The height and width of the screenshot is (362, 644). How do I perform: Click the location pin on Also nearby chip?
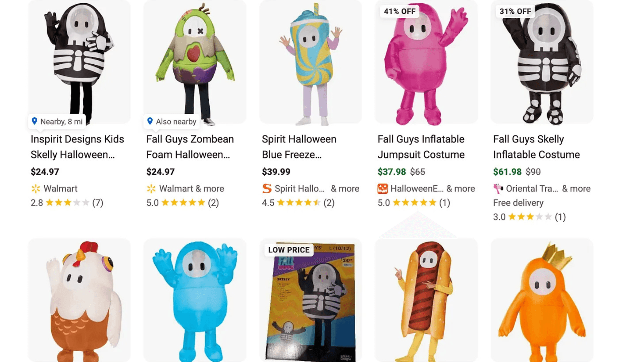(x=150, y=122)
